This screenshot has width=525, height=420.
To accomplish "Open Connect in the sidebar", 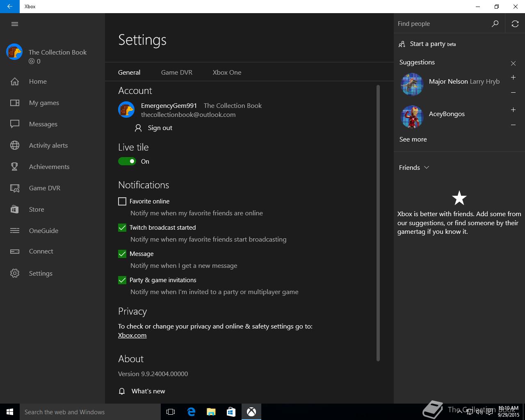I will pyautogui.click(x=41, y=251).
